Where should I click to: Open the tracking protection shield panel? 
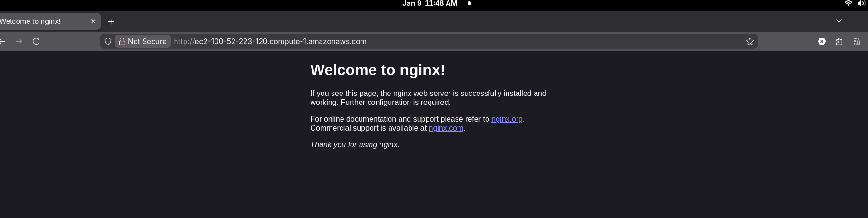point(108,42)
